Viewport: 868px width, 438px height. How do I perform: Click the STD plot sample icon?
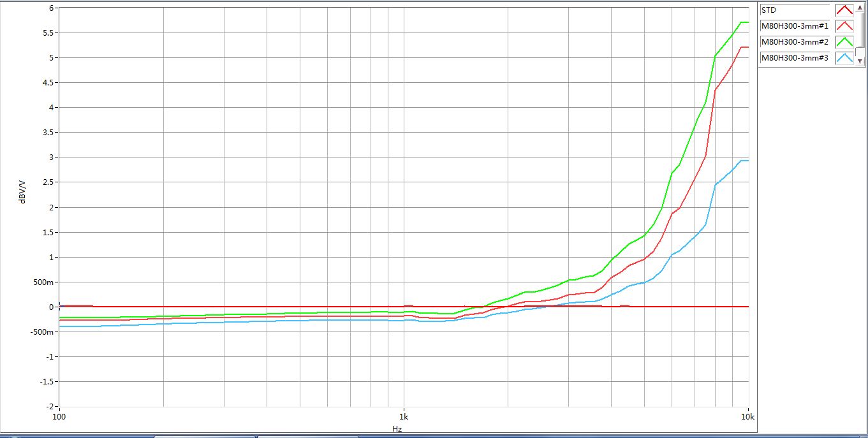[x=844, y=10]
